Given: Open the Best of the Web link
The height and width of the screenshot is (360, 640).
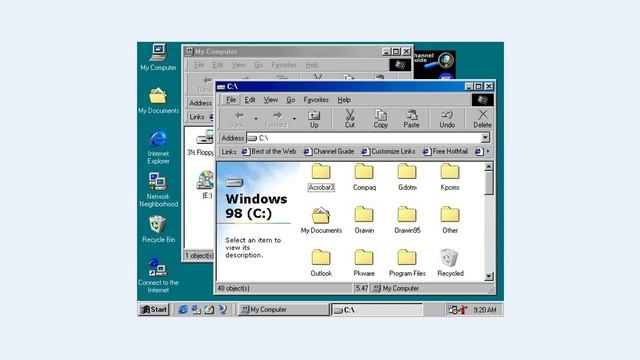Looking at the screenshot, I should coord(269,151).
